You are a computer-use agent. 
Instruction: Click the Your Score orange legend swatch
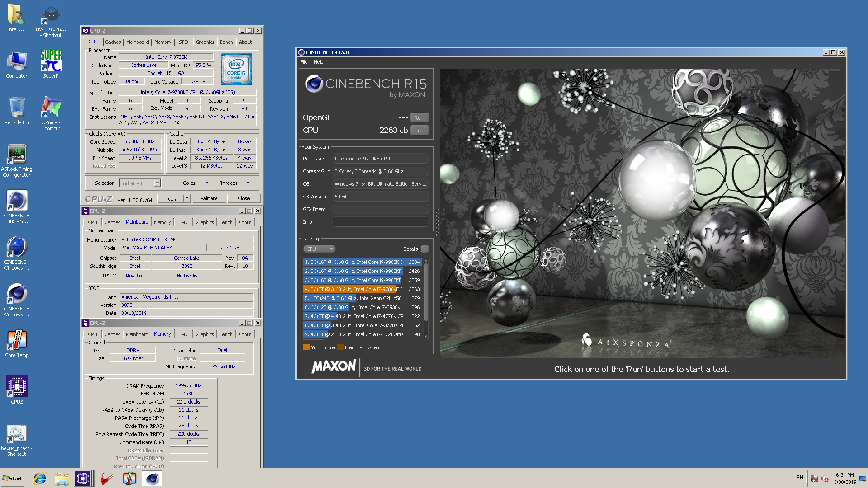[307, 347]
